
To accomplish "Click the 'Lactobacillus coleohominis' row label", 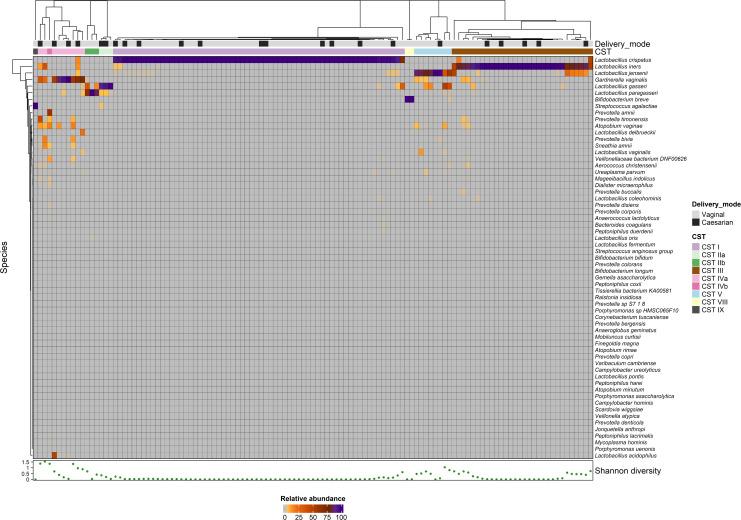I will [x=628, y=199].
